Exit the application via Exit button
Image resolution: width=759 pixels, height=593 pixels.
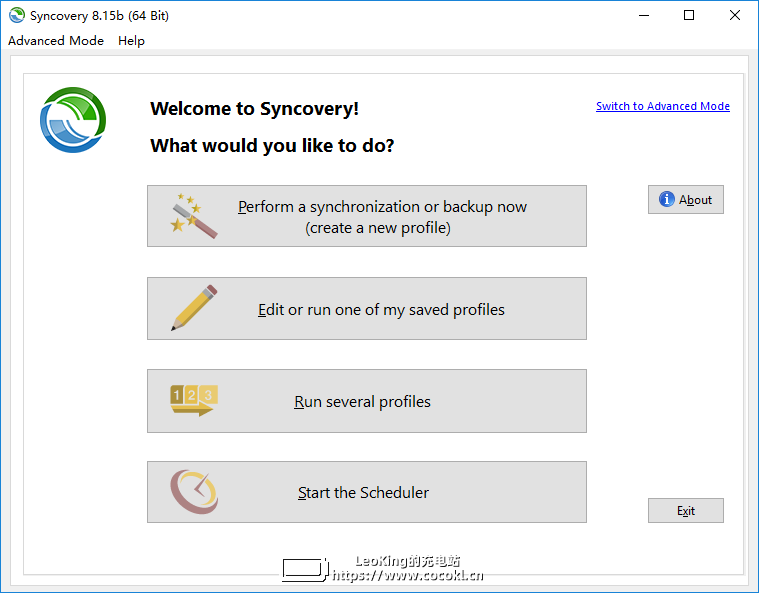coord(686,511)
